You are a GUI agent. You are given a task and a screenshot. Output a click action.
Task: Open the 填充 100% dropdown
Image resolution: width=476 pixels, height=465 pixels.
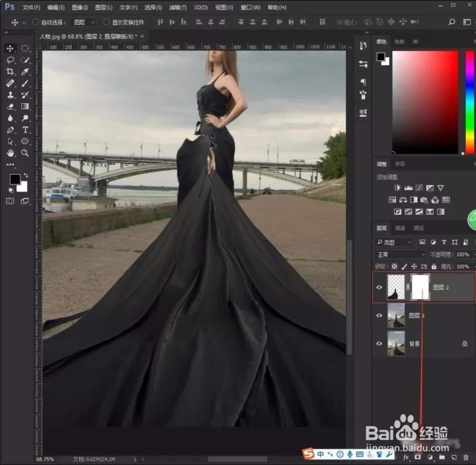click(x=474, y=267)
